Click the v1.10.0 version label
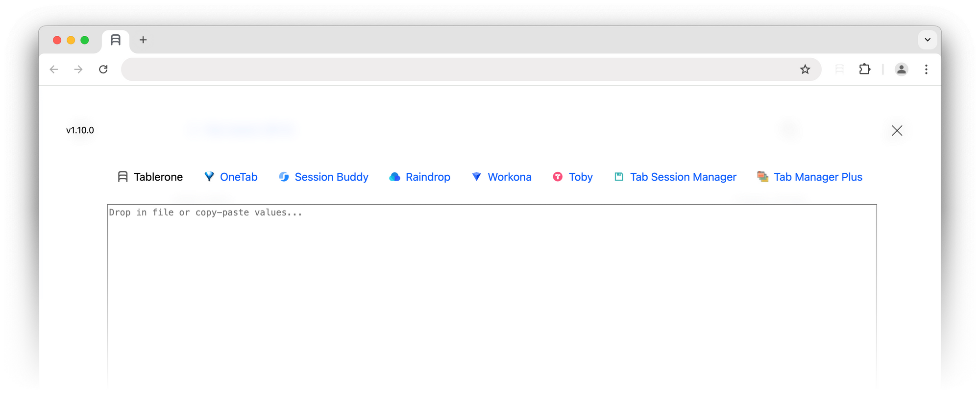 click(x=80, y=130)
